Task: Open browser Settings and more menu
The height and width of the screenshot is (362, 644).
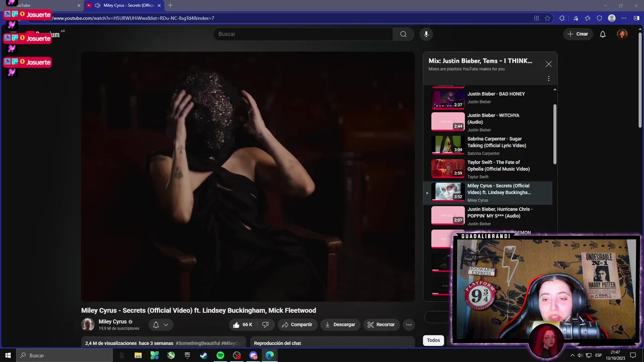Action: pyautogui.click(x=624, y=18)
